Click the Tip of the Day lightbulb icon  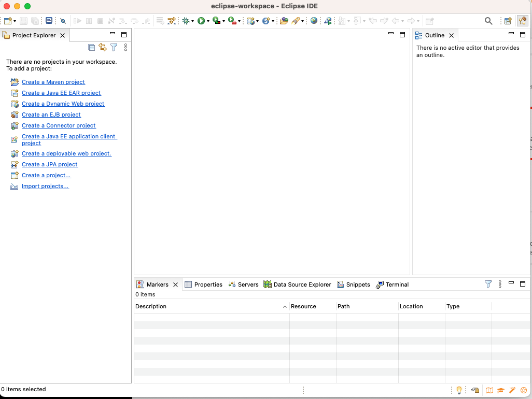[x=459, y=390]
